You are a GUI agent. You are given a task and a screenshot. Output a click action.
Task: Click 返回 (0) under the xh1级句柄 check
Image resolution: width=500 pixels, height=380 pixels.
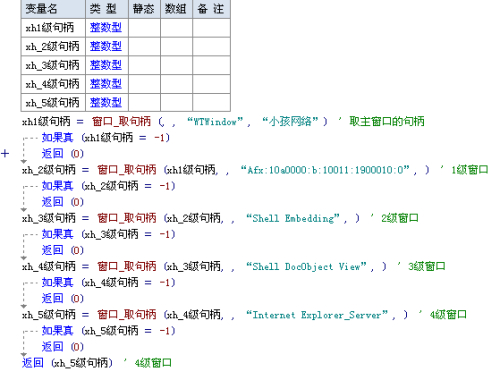pos(63,154)
